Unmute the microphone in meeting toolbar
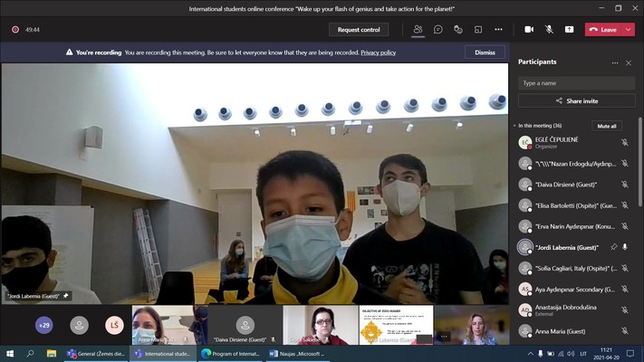644x362 pixels. coord(549,29)
